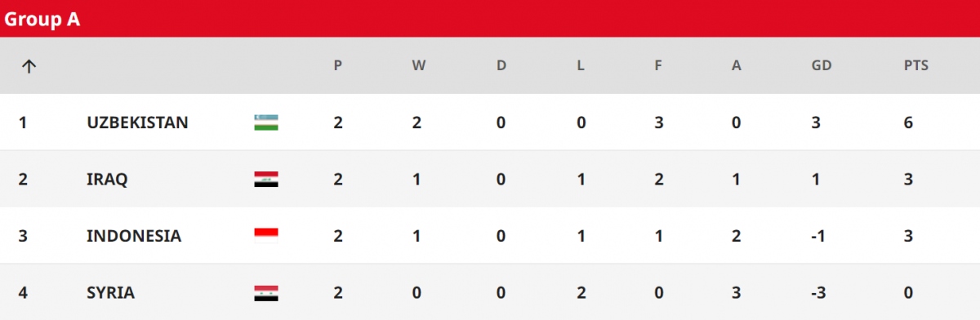
Task: Click the Indonesia flag icon
Action: (x=266, y=236)
